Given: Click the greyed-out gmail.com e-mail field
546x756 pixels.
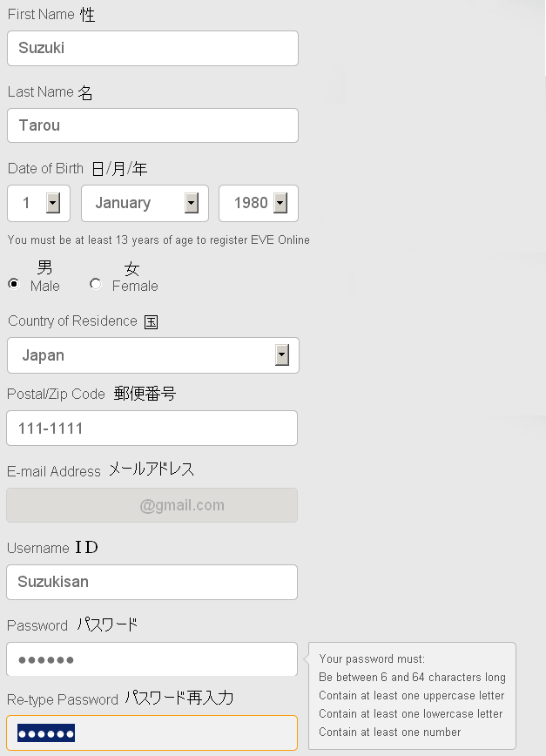Looking at the screenshot, I should click(x=152, y=505).
